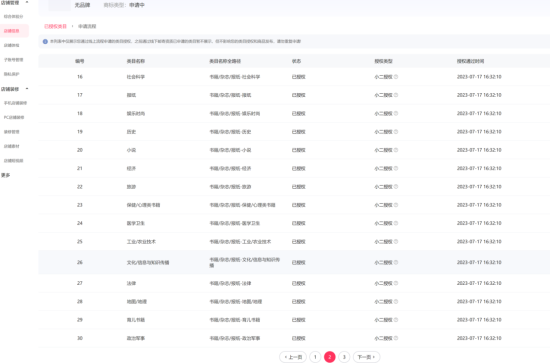Open 手机店铺装修 in the sidebar
The width and height of the screenshot is (550, 363).
point(15,103)
